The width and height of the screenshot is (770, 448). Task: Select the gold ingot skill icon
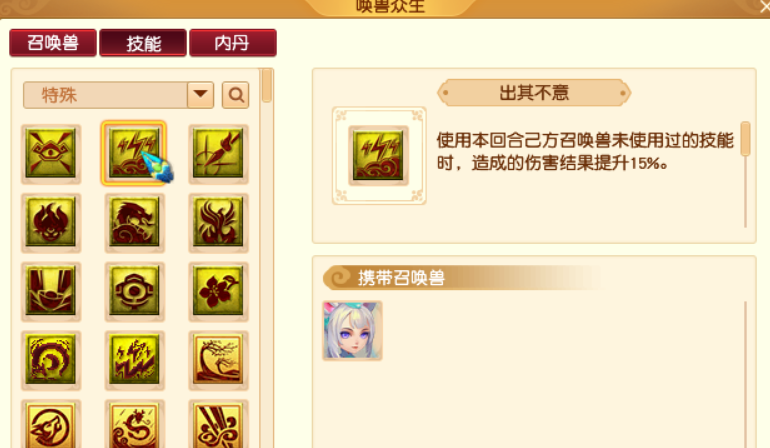pos(51,291)
